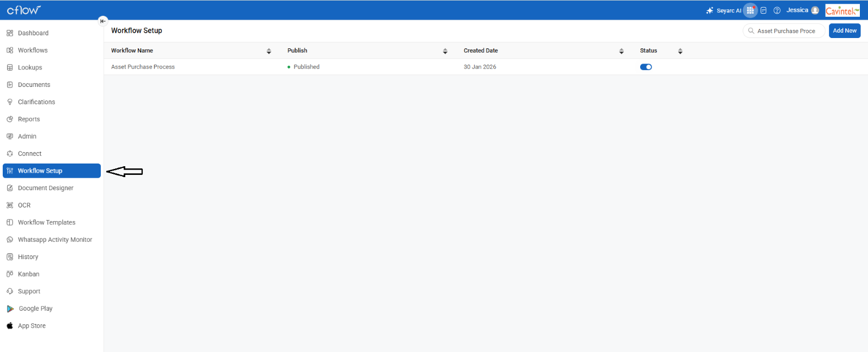The width and height of the screenshot is (868, 352).
Task: Go to Document Designer in sidebar
Action: 46,188
